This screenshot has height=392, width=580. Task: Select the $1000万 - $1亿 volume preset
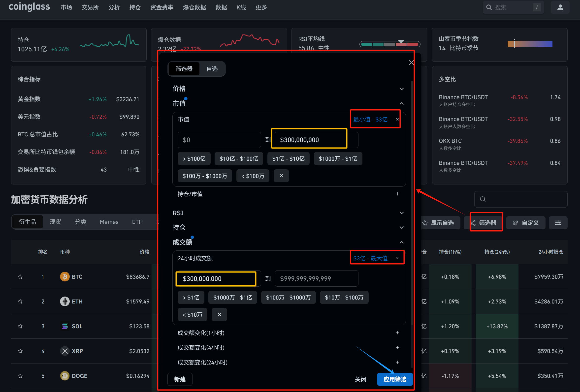[x=232, y=298]
